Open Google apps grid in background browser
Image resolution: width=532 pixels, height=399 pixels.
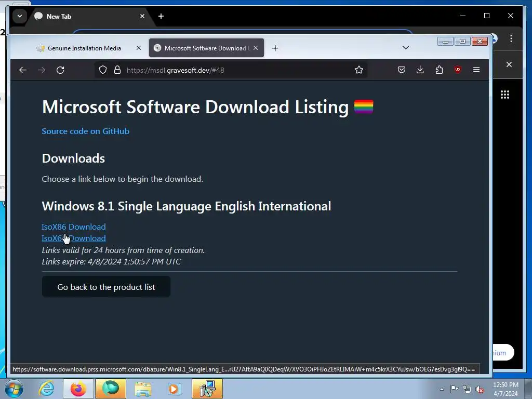click(x=505, y=95)
